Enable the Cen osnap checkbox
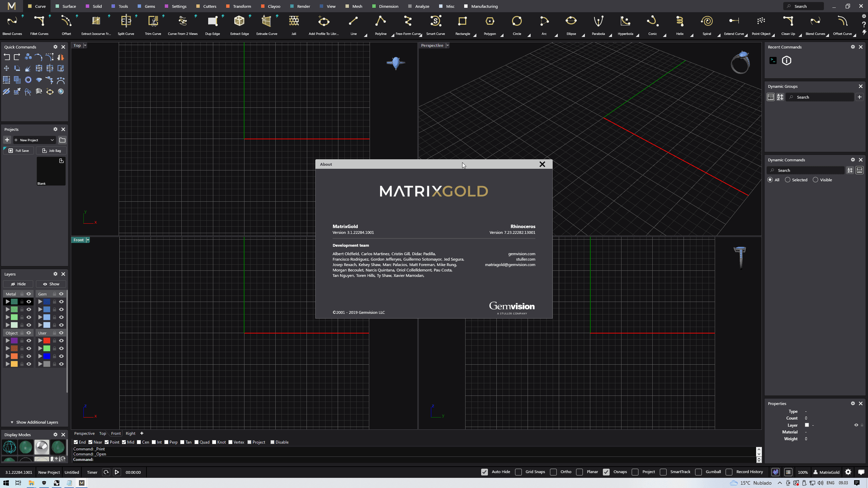 click(139, 442)
